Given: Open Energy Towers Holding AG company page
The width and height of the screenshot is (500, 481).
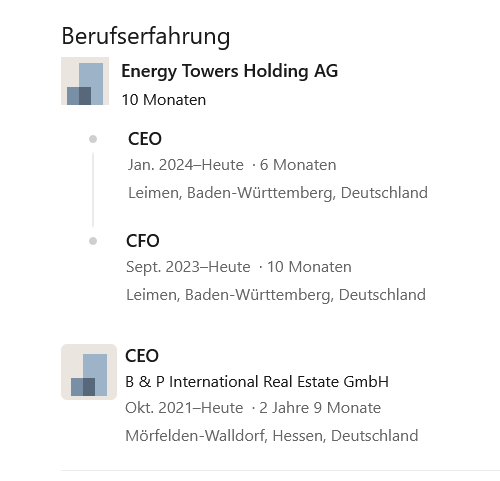Looking at the screenshot, I should pyautogui.click(x=230, y=71).
